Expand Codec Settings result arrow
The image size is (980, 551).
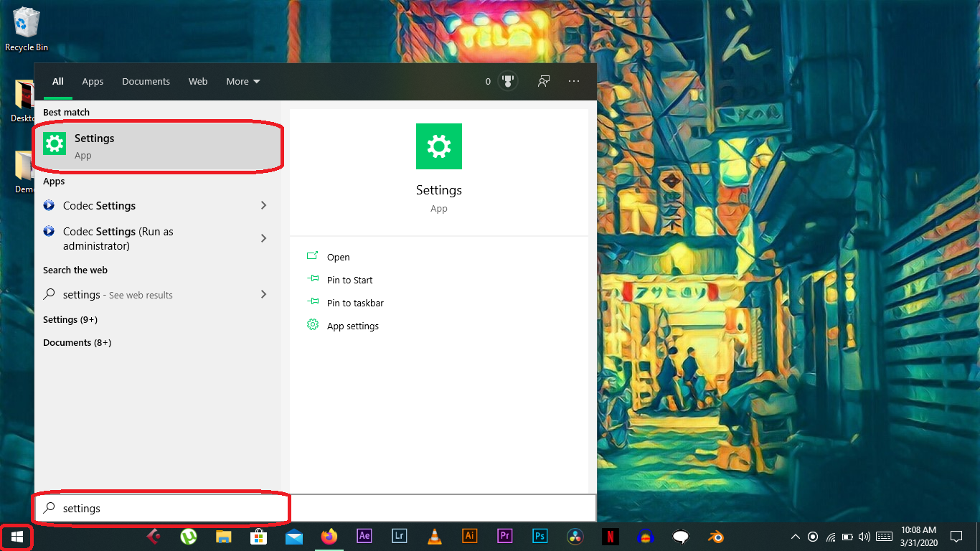(263, 206)
